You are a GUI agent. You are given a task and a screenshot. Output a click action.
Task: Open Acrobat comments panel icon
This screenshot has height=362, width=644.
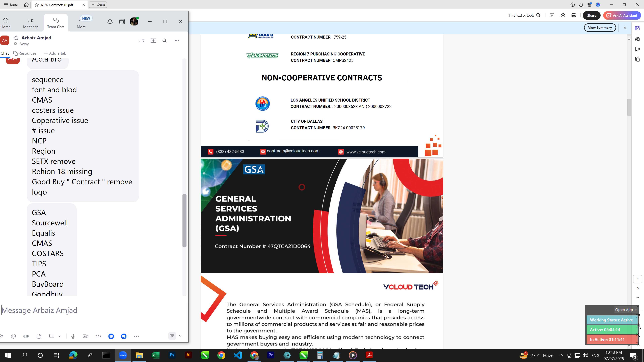(x=637, y=39)
